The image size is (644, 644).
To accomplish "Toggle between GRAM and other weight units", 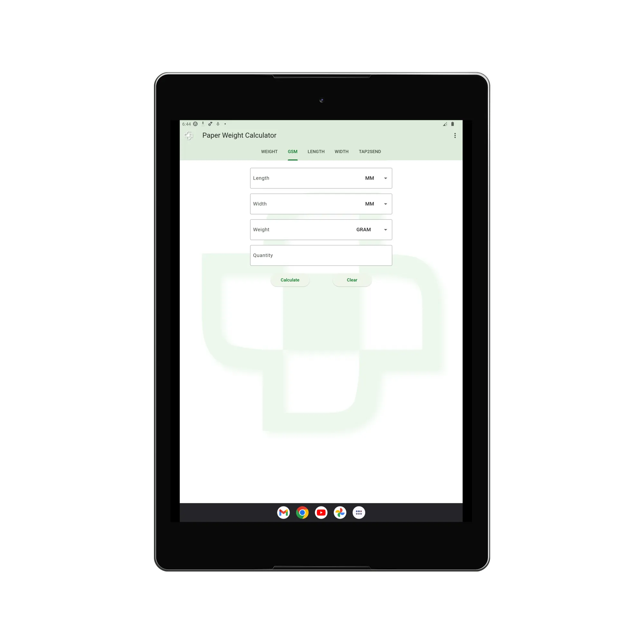I will (x=372, y=229).
